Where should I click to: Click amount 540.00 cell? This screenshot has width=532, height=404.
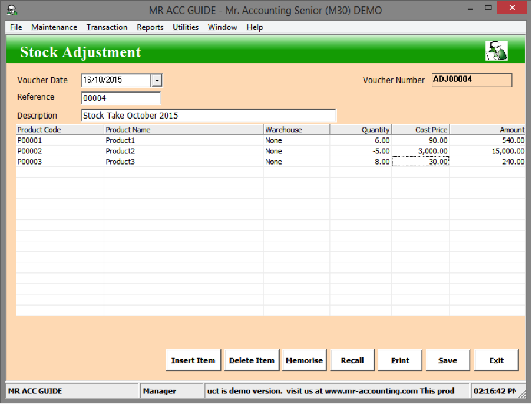(x=488, y=140)
